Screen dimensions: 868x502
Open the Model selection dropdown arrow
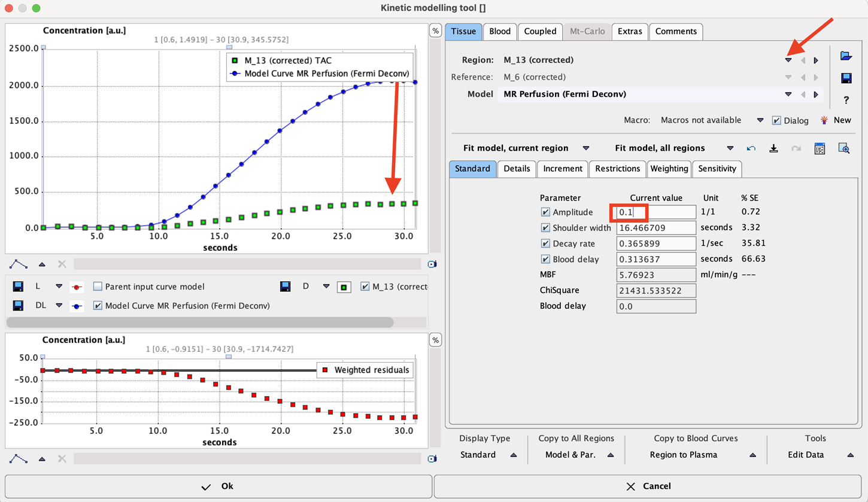click(788, 95)
